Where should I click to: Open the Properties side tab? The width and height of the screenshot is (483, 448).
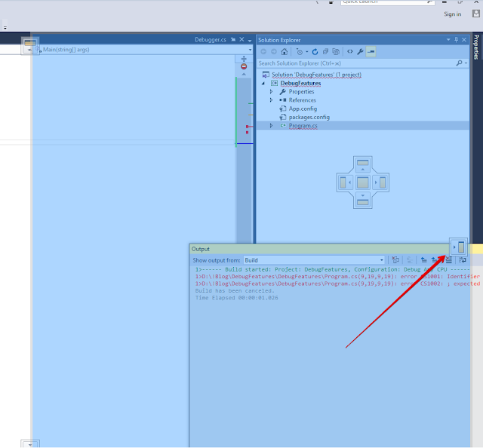point(476,47)
